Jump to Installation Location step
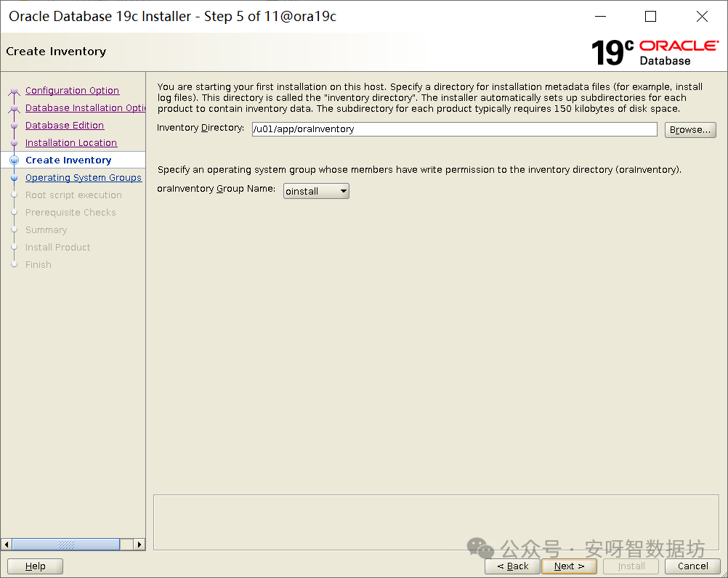Image resolution: width=728 pixels, height=578 pixels. pyautogui.click(x=71, y=143)
